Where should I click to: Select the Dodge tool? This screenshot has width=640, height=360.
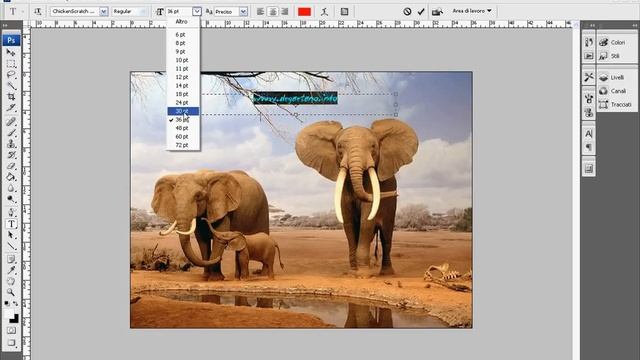(x=11, y=199)
